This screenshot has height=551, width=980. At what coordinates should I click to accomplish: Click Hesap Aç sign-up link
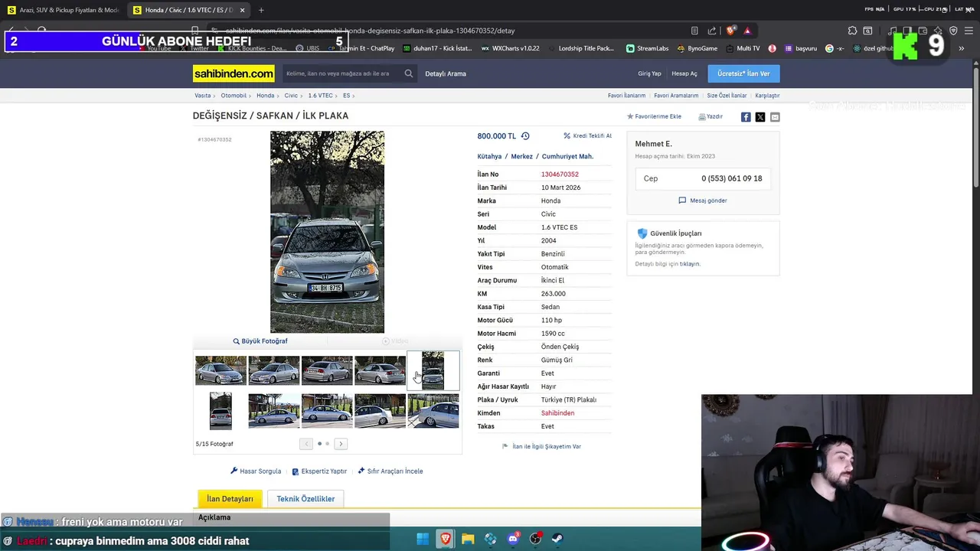point(684,73)
